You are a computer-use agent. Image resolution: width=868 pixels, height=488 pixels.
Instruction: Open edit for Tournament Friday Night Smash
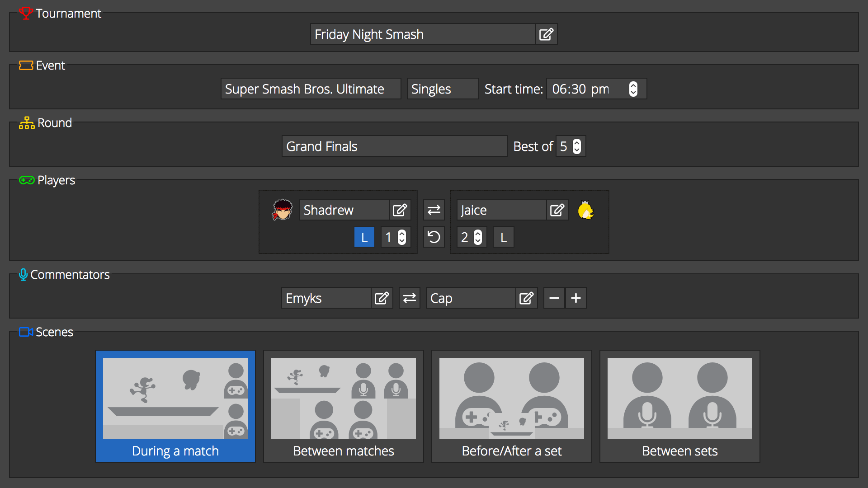[x=546, y=34]
